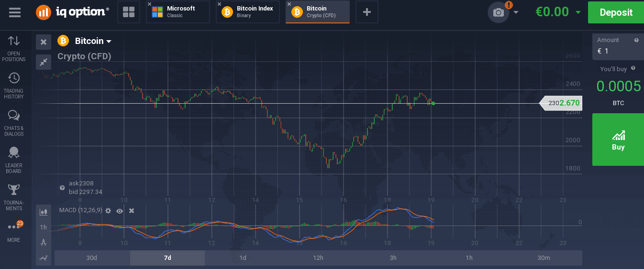The width and height of the screenshot is (644, 269).
Task: Change chart type via candlestick icon
Action: [x=44, y=212]
